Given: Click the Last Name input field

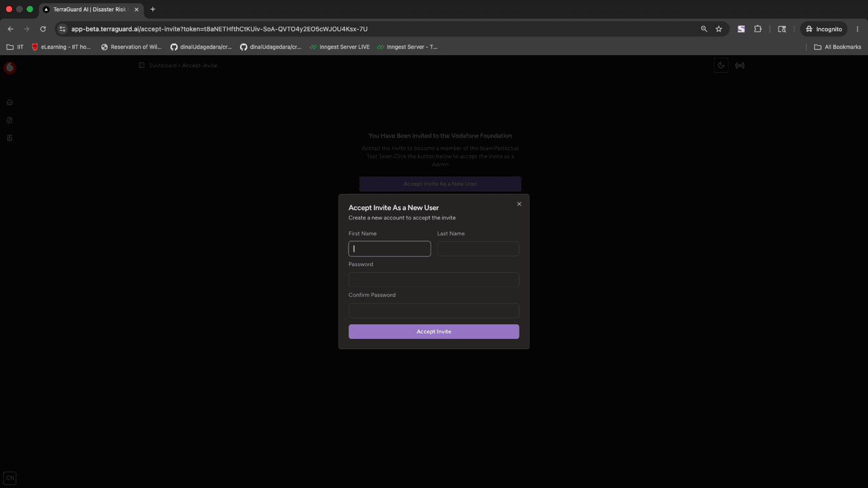Looking at the screenshot, I should pyautogui.click(x=478, y=249).
